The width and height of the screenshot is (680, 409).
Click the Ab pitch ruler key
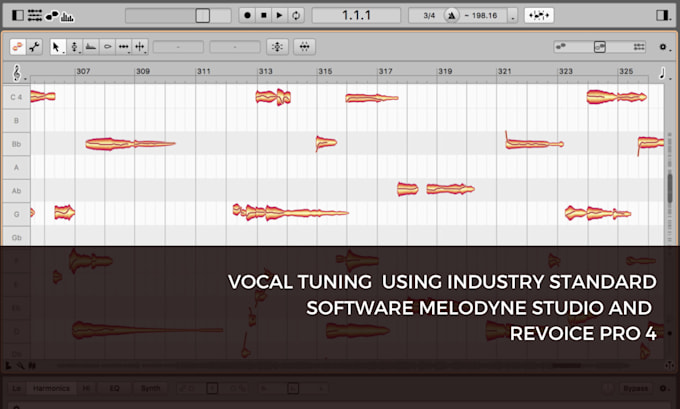tap(16, 191)
